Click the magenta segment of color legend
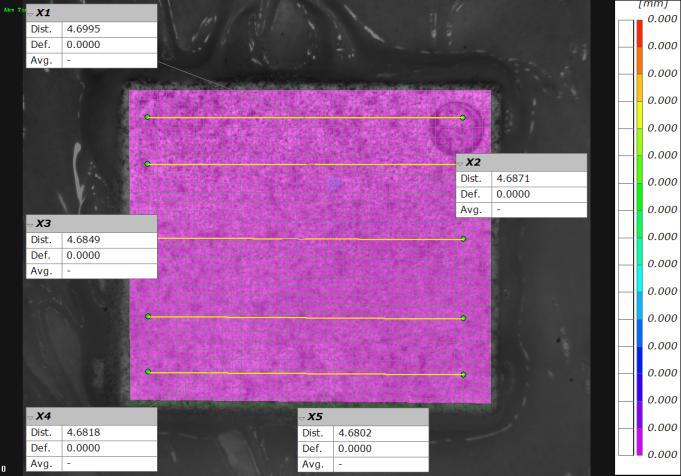681x476 pixels. click(638, 440)
